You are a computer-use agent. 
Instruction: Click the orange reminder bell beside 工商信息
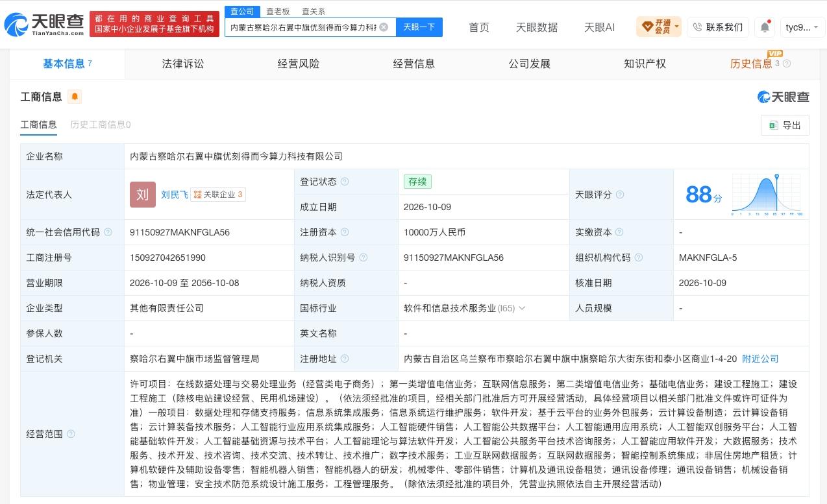[75, 97]
